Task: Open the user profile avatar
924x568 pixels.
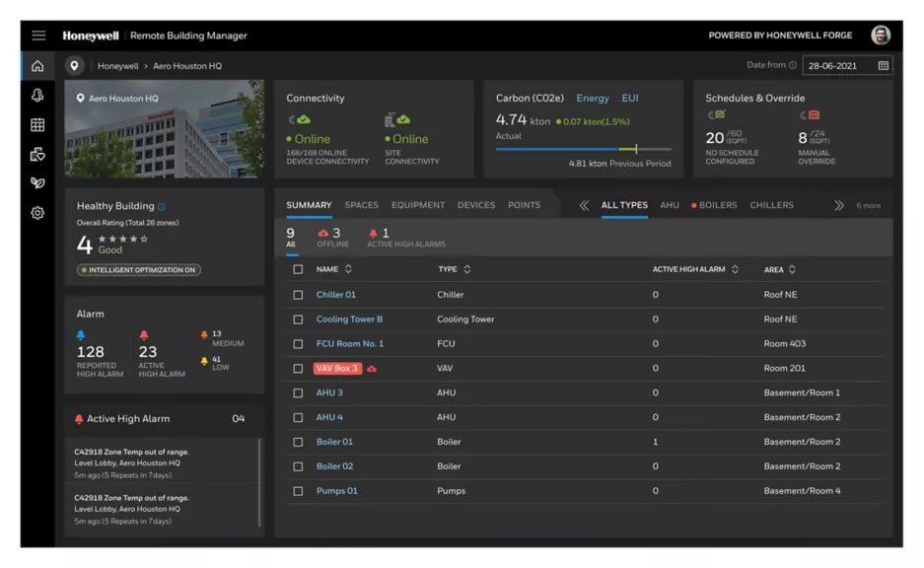Action: click(x=881, y=35)
